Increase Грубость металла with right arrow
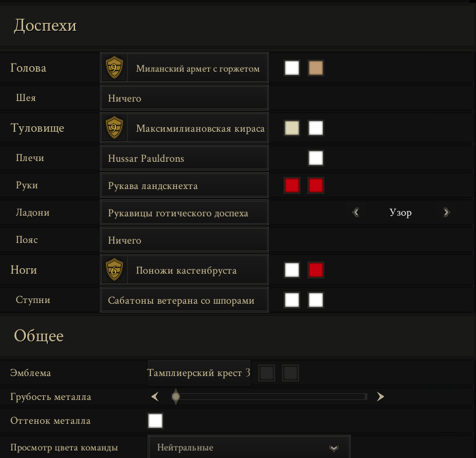 point(380,397)
